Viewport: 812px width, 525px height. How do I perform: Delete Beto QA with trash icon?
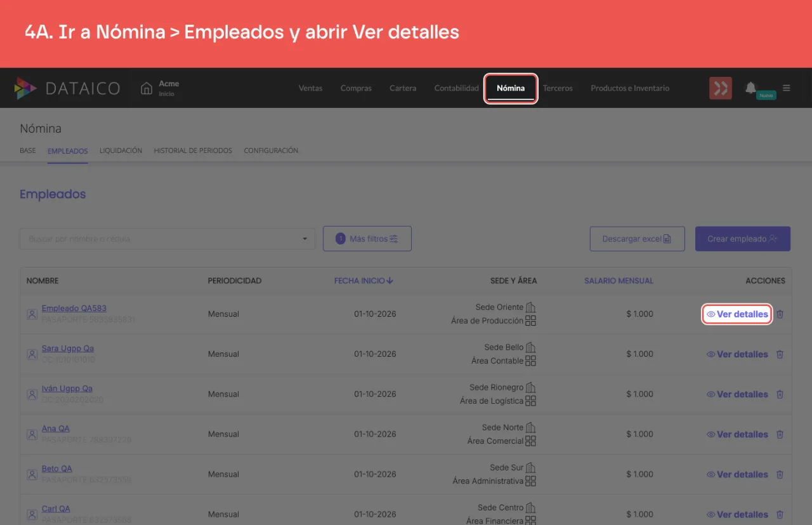(x=780, y=474)
